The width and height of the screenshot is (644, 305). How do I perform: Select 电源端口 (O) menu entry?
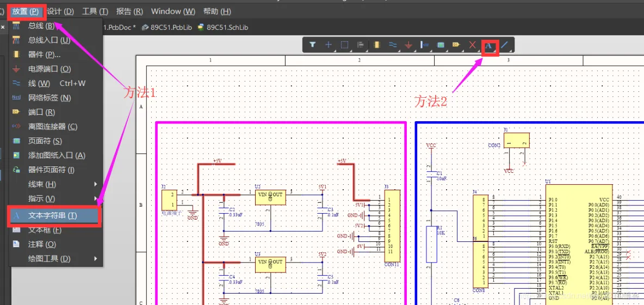[x=56, y=69]
